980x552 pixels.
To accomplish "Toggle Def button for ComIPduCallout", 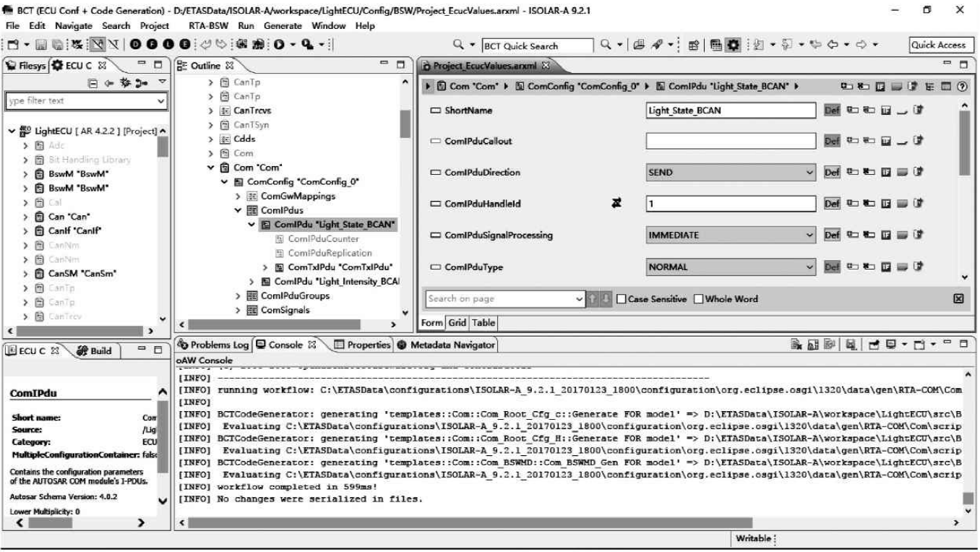I will pyautogui.click(x=832, y=142).
